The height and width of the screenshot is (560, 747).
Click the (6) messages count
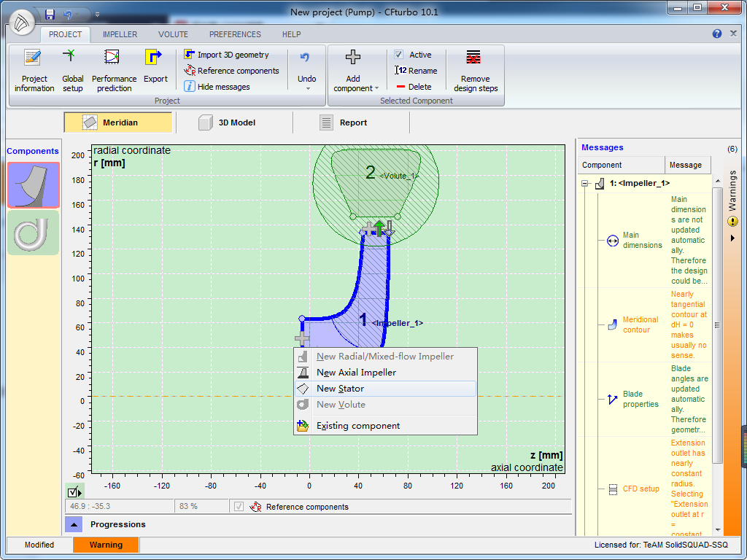click(x=732, y=149)
